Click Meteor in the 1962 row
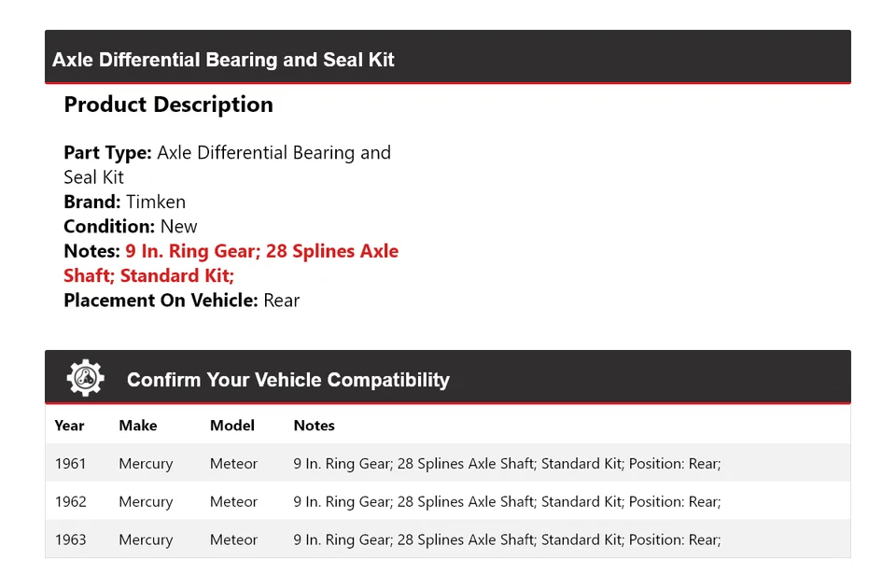The height and width of the screenshot is (588, 896). [233, 501]
